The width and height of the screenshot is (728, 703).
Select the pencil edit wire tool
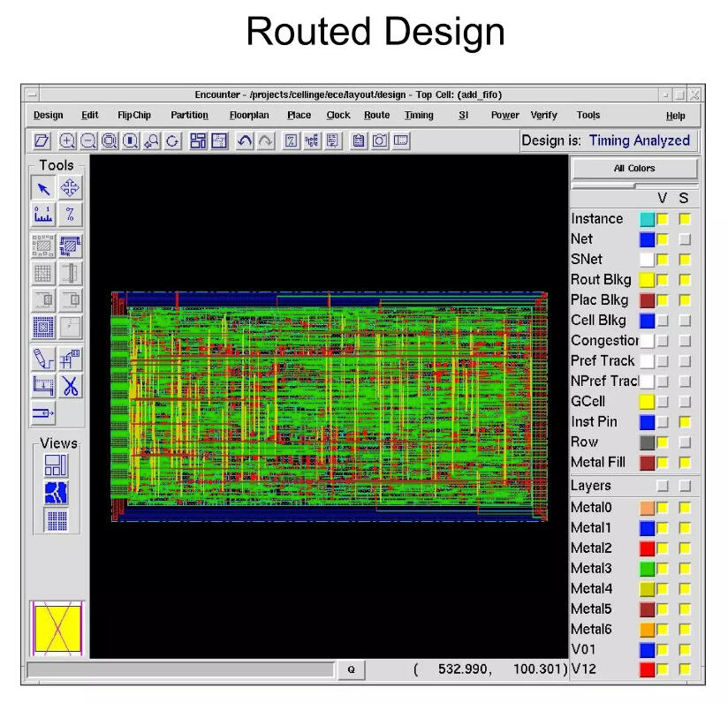coord(44,359)
